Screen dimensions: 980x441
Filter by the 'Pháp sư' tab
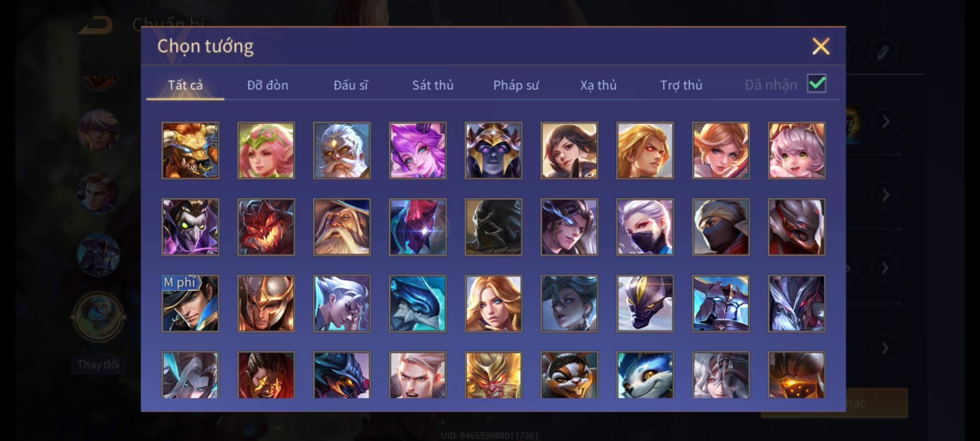pyautogui.click(x=516, y=85)
